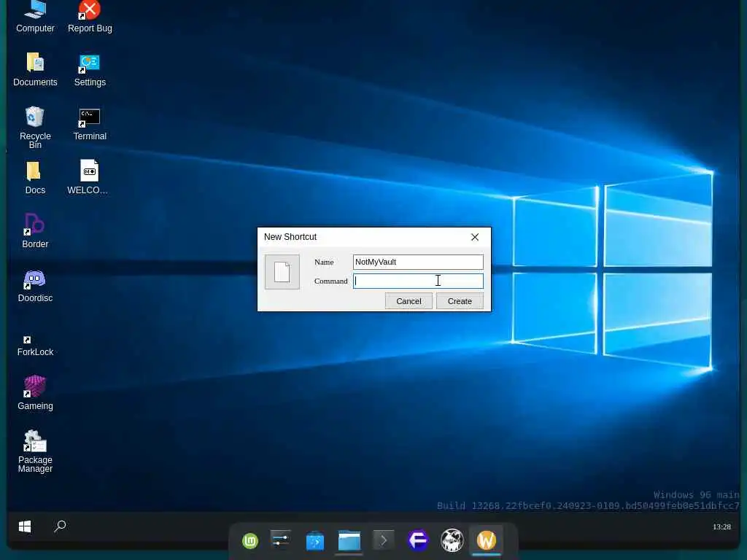This screenshot has height=560, width=747.
Task: Open the Start menu Windows logo
Action: point(25,526)
